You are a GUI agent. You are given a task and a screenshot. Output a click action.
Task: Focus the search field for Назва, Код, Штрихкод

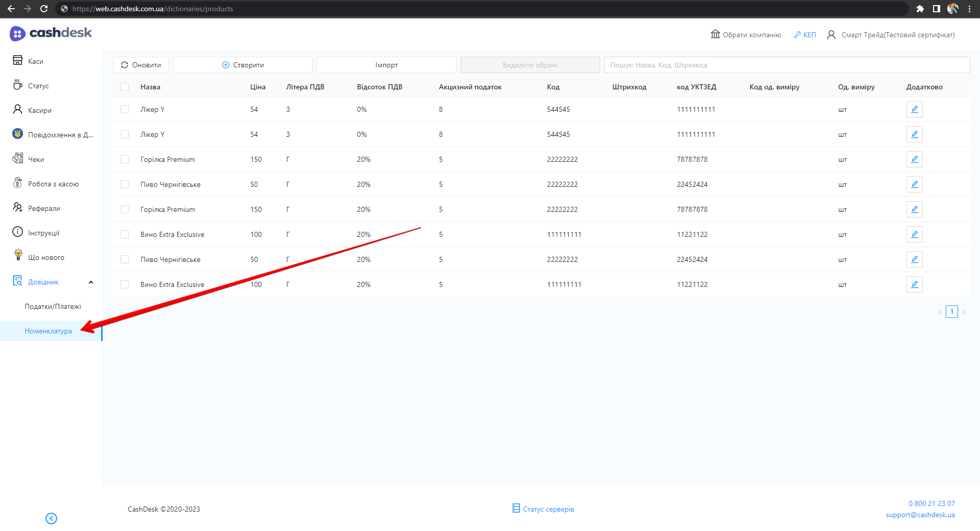[x=786, y=65]
